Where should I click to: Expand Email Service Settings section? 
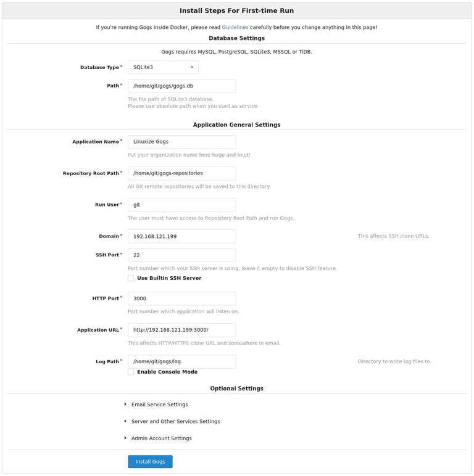tap(159, 404)
